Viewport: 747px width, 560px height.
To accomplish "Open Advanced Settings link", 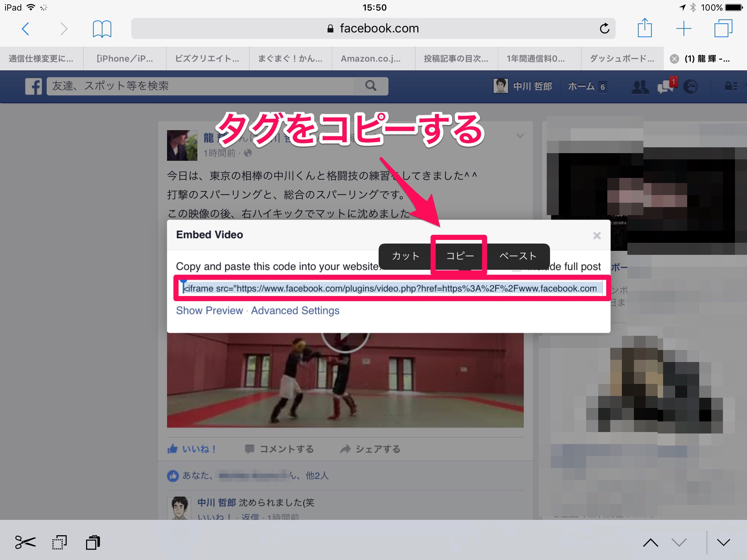I will pos(295,311).
